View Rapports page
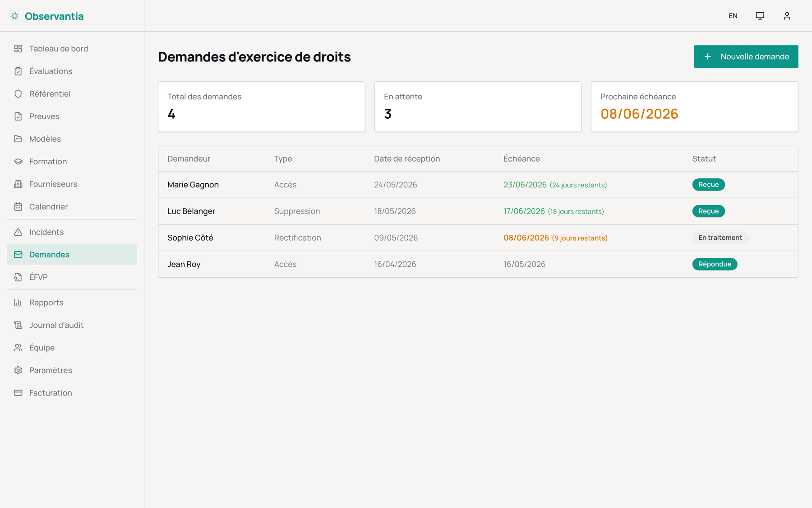The image size is (812, 508). [72, 303]
